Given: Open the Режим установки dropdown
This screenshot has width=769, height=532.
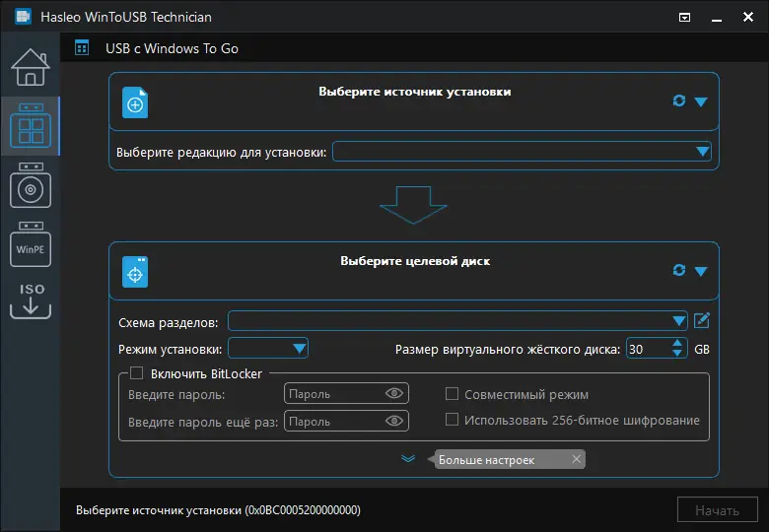Looking at the screenshot, I should 300,349.
